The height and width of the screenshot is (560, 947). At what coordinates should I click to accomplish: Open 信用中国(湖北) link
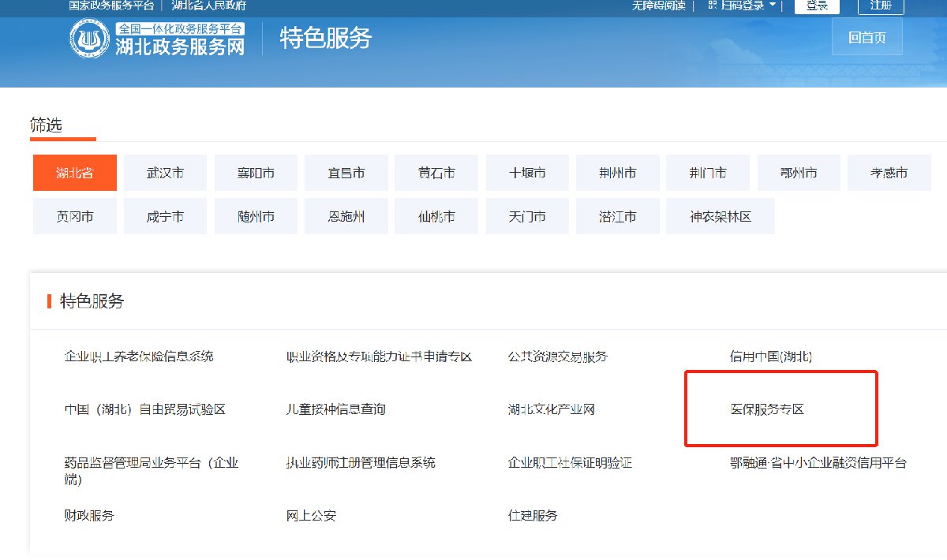[771, 357]
